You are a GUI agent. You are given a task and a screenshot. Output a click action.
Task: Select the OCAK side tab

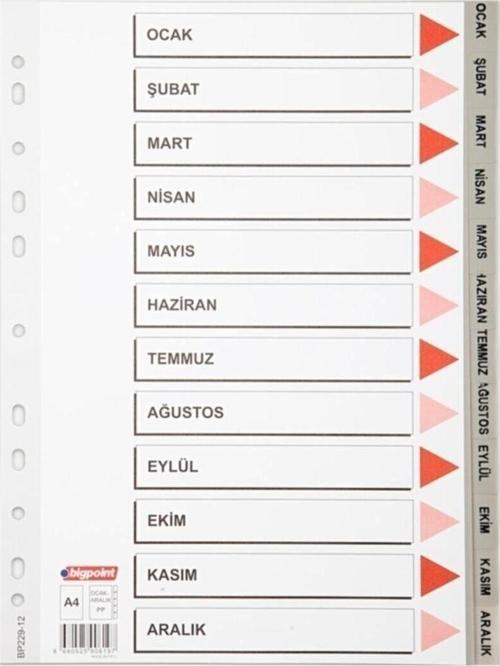tap(481, 21)
